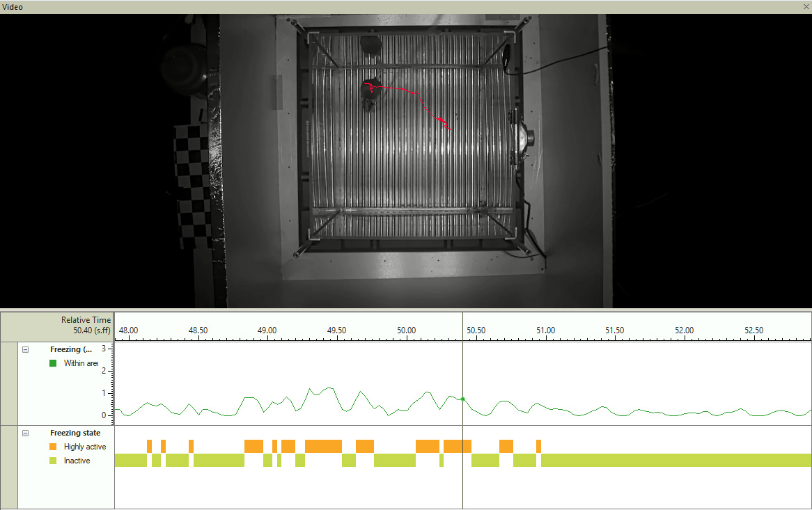The image size is (812, 510).
Task: Click the orange Highly active legend swatch
Action: pyautogui.click(x=53, y=447)
